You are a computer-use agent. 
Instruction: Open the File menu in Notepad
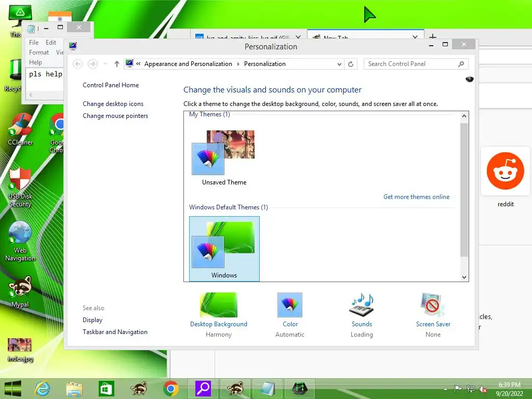[x=34, y=43]
